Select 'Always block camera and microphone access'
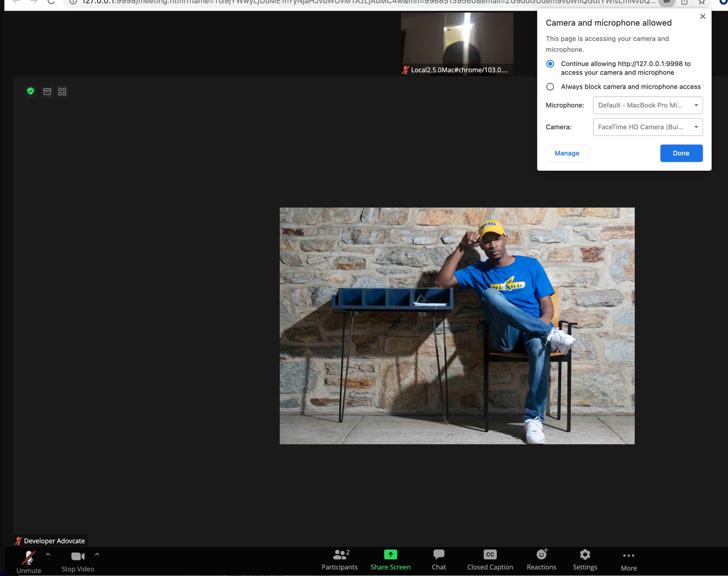Image resolution: width=728 pixels, height=576 pixels. [550, 87]
